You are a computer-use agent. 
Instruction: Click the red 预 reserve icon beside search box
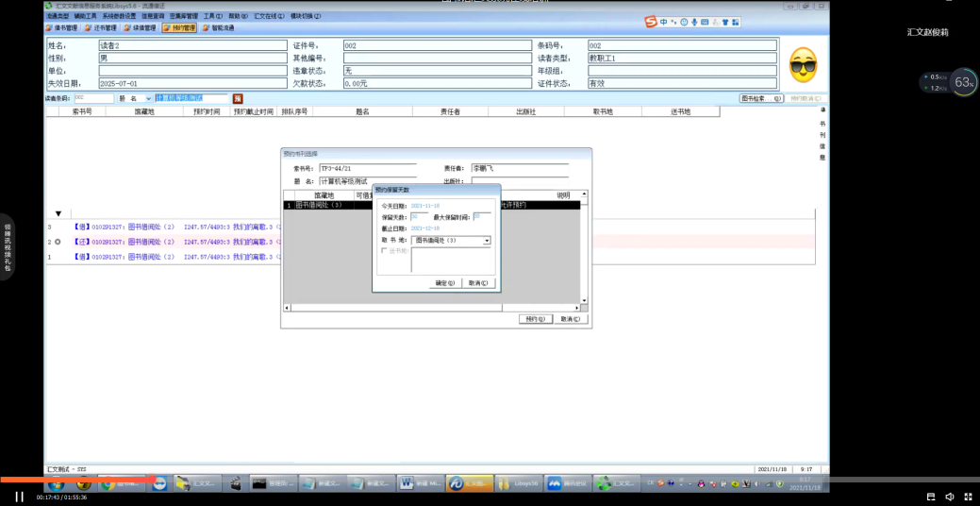click(x=238, y=99)
